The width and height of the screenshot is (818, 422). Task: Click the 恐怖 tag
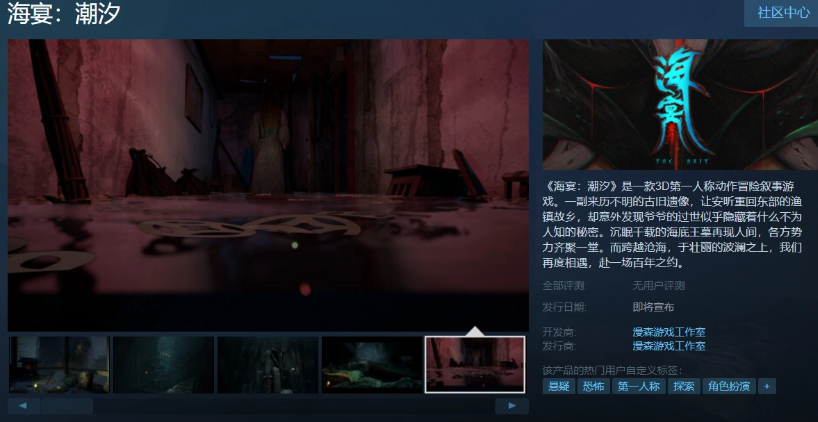coord(593,387)
